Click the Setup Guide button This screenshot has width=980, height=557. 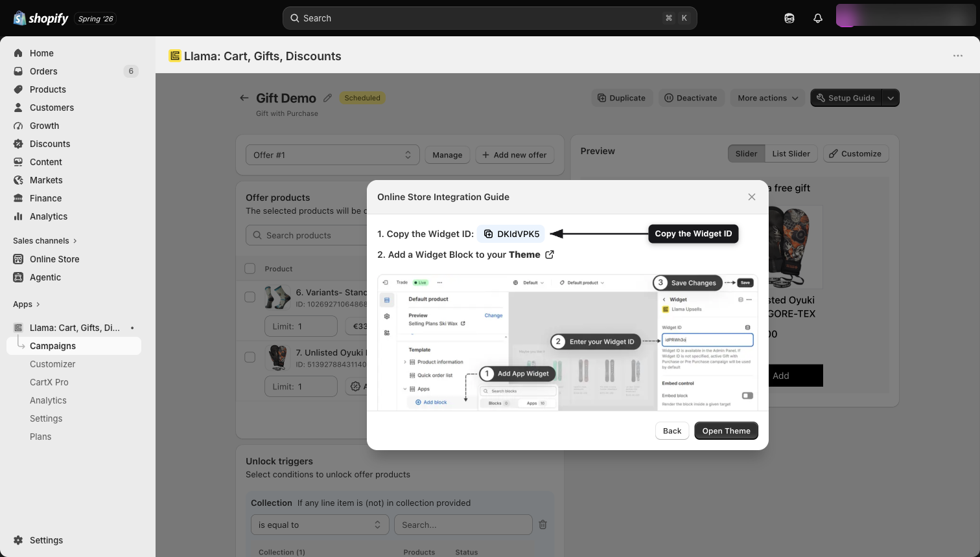[846, 98]
